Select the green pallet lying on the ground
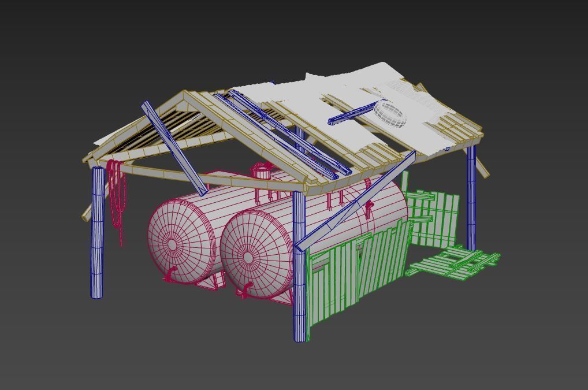This screenshot has height=390, width=588. pos(455,262)
